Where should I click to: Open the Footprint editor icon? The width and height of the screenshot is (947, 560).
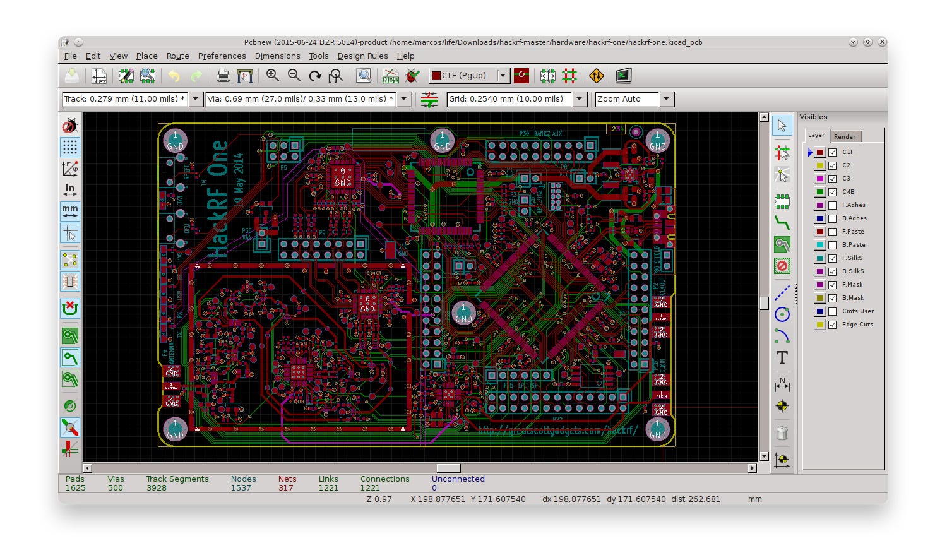[126, 76]
